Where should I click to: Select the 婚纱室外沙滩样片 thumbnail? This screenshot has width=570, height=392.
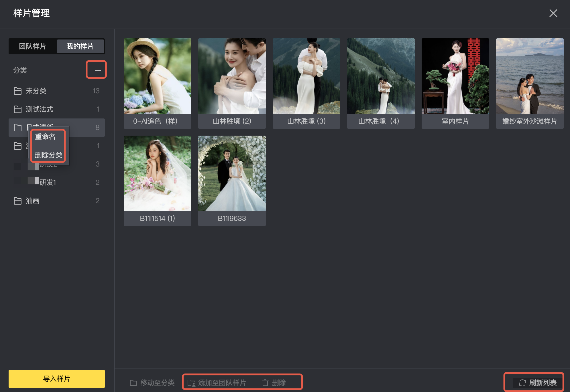pyautogui.click(x=530, y=84)
